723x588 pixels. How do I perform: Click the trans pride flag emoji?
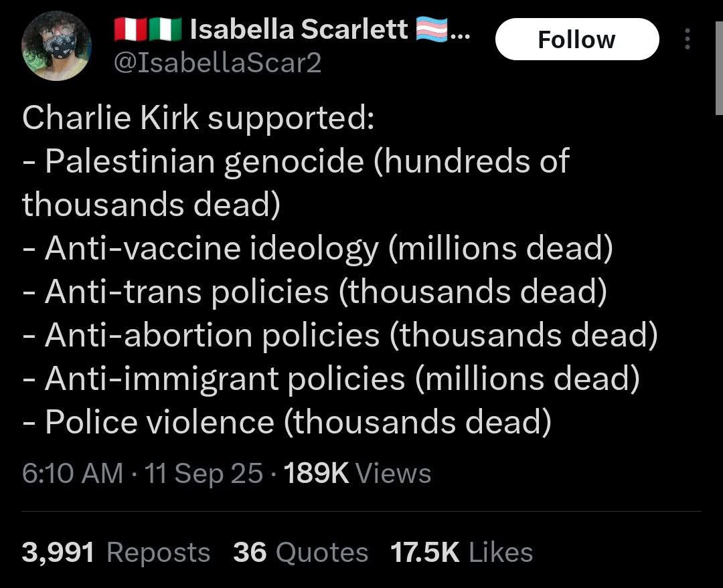click(431, 29)
